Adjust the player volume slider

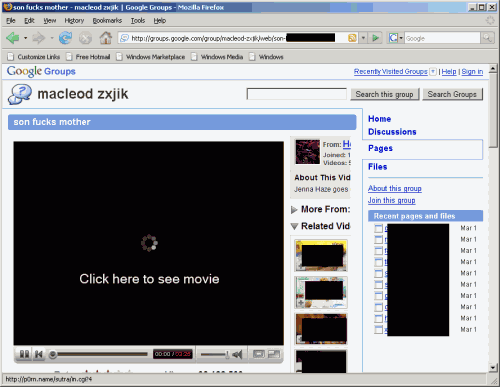coord(215,354)
